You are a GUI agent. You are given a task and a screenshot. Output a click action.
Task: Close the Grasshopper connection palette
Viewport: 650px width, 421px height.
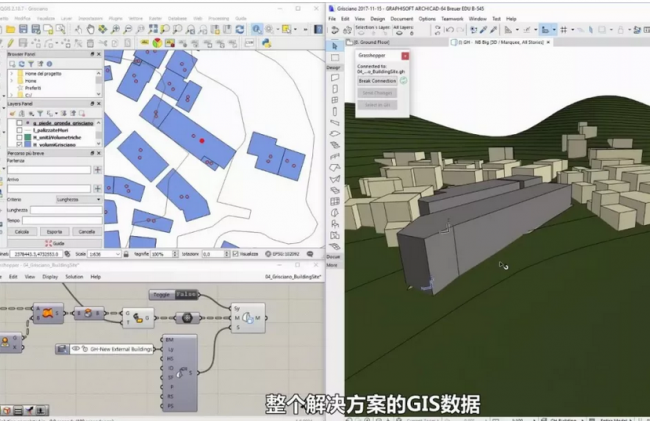(405, 57)
